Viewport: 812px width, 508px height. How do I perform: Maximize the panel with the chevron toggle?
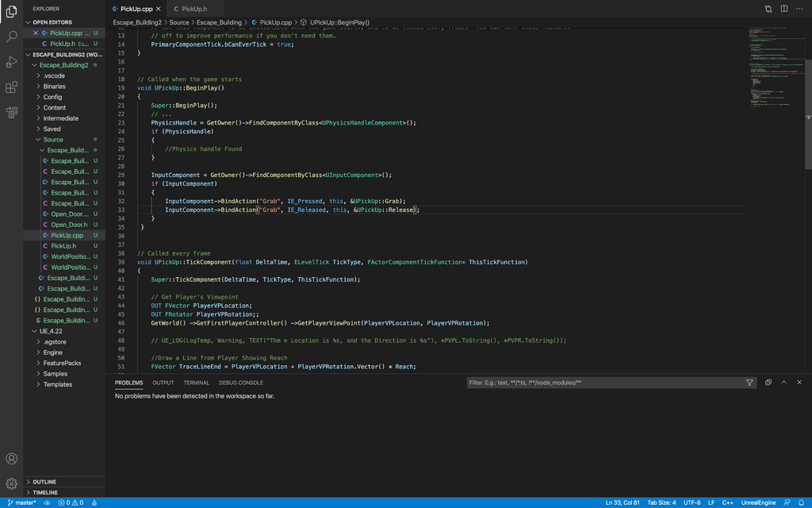coord(783,382)
